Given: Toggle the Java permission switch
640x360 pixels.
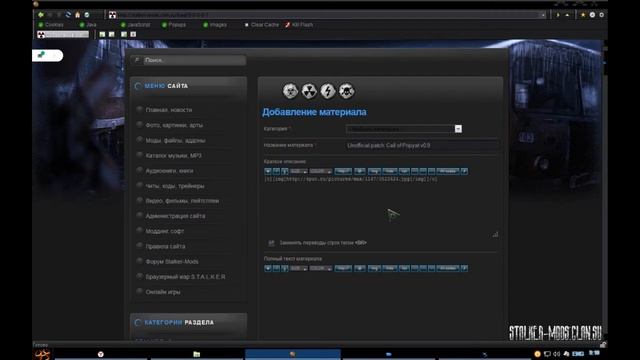Looking at the screenshot, I should pyautogui.click(x=88, y=25).
